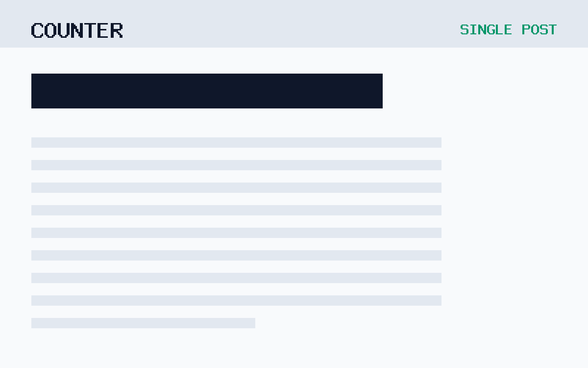Select the seventh body text placeholder line
The width and height of the screenshot is (588, 368).
point(236,278)
